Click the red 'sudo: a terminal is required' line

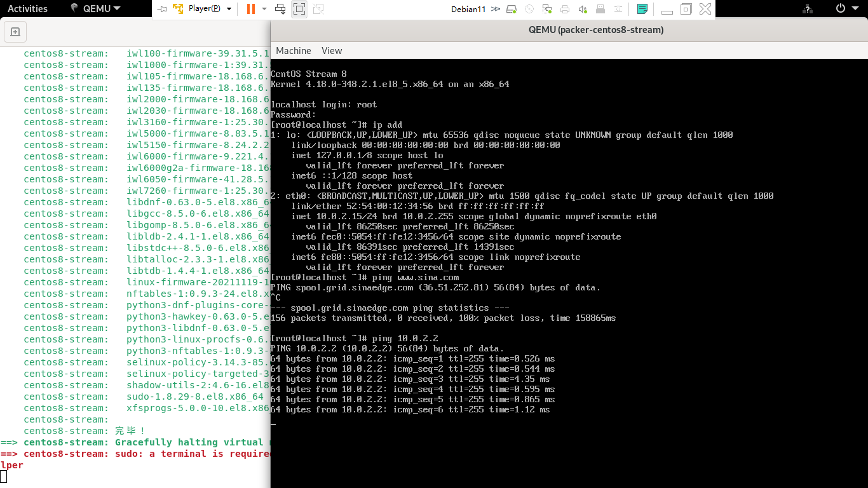click(x=135, y=454)
